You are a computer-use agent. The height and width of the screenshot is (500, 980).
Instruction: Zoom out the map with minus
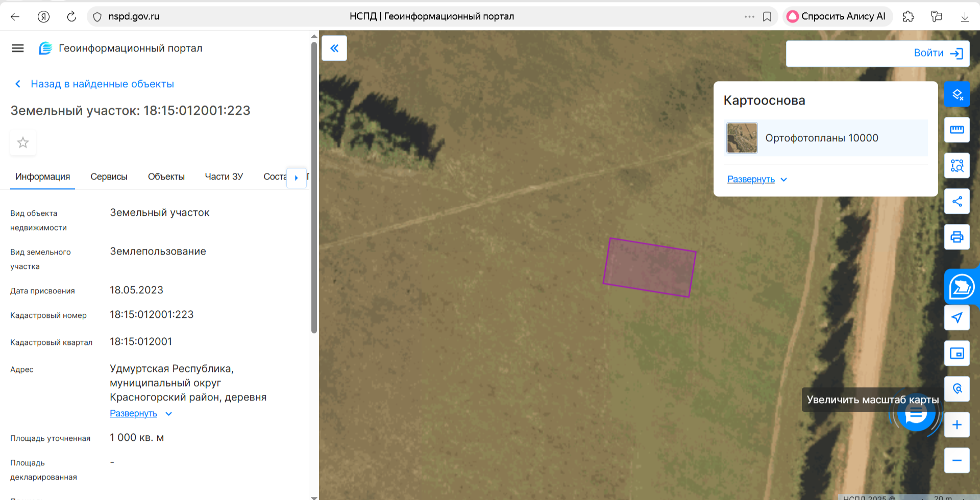click(957, 461)
